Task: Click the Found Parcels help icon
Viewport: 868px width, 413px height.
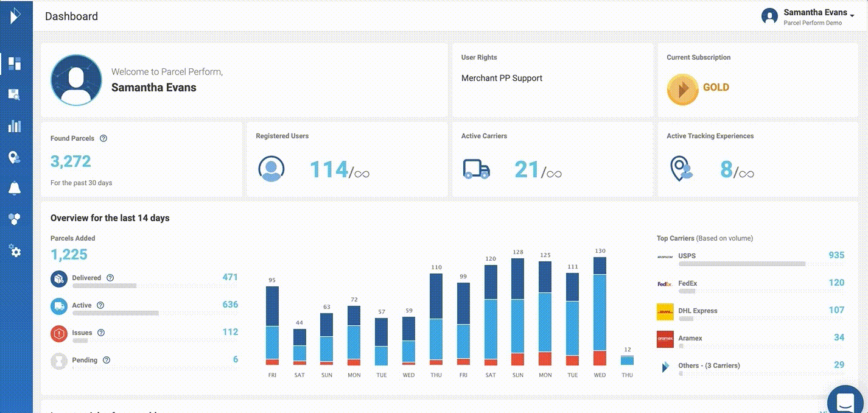Action: tap(103, 138)
